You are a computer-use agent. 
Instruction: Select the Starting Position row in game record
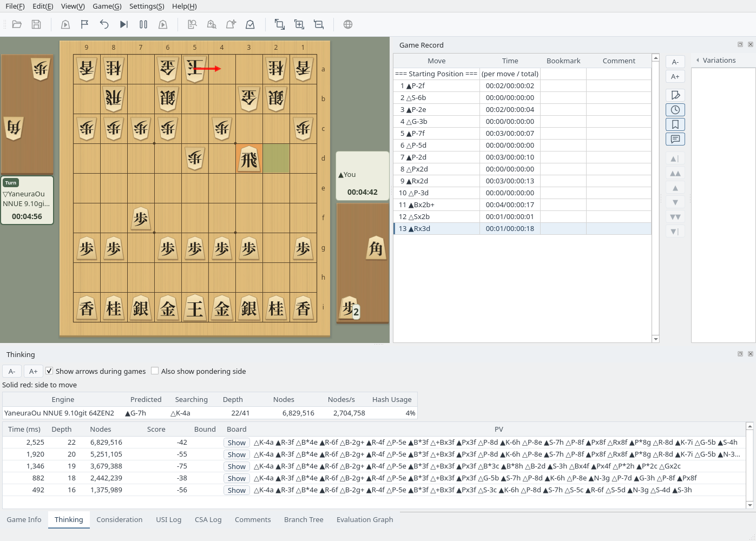pyautogui.click(x=522, y=74)
